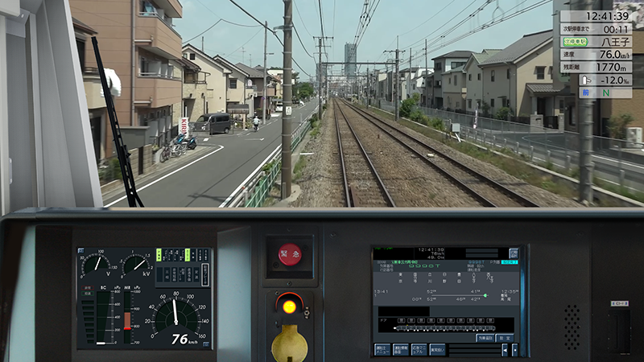Viewport: 644px width, 362px height.
Task: Click the MR main reservoir pressure bar
Action: [x=127, y=318]
